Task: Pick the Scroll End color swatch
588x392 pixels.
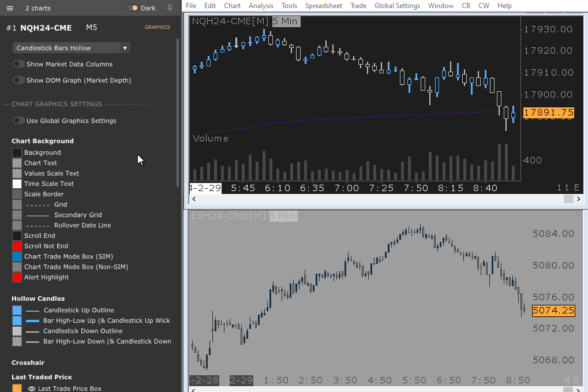Action: (17, 236)
